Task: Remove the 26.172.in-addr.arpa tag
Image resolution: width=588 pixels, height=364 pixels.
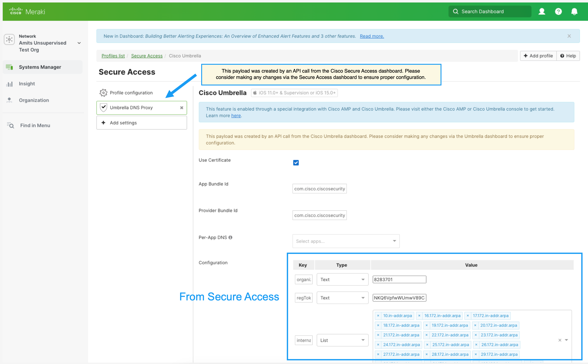Action: 476,345
